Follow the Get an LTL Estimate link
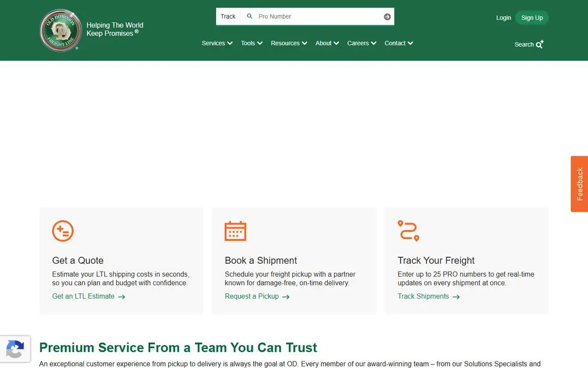This screenshot has height=368, width=588. (x=83, y=296)
